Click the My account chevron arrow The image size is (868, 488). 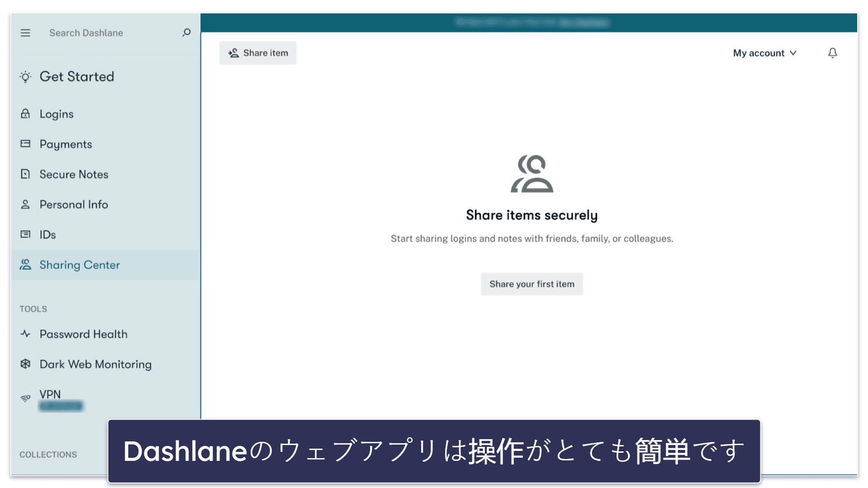[793, 53]
